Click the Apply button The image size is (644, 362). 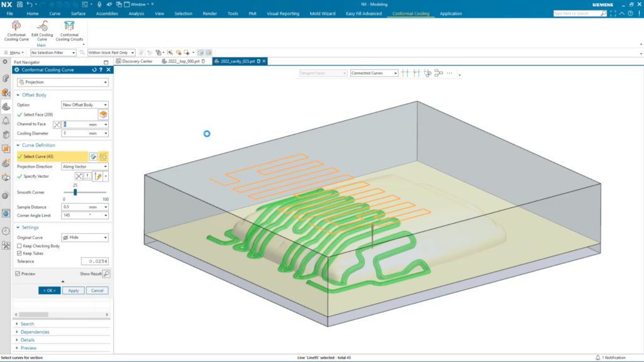tap(74, 290)
